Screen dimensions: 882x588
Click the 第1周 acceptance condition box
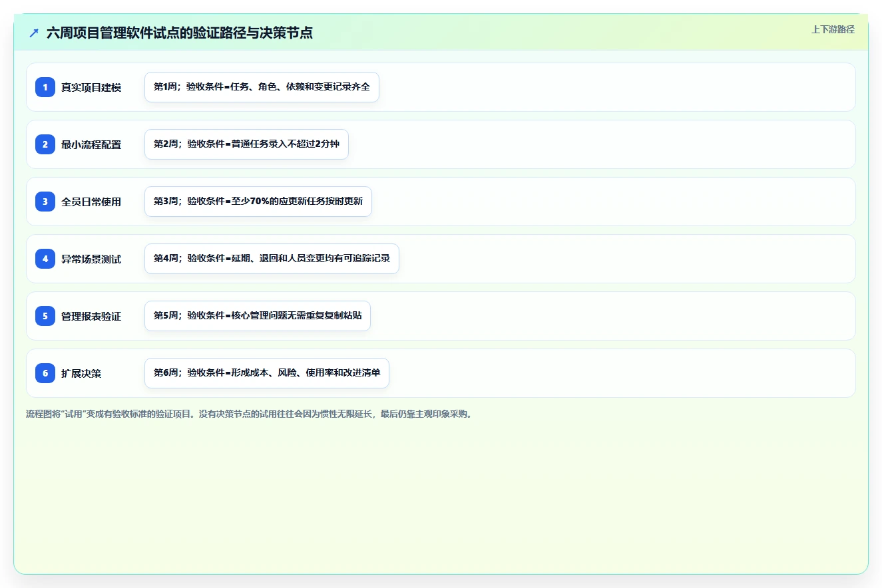(262, 87)
